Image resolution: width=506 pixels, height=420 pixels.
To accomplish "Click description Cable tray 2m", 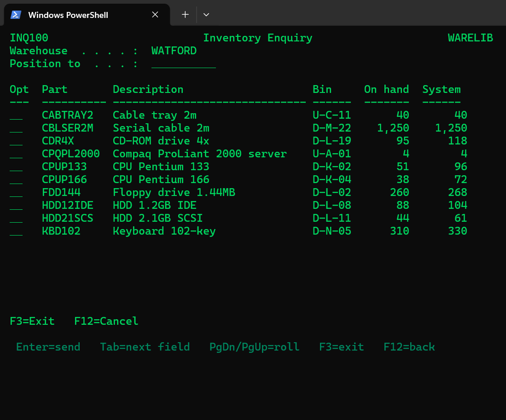I will pos(155,115).
